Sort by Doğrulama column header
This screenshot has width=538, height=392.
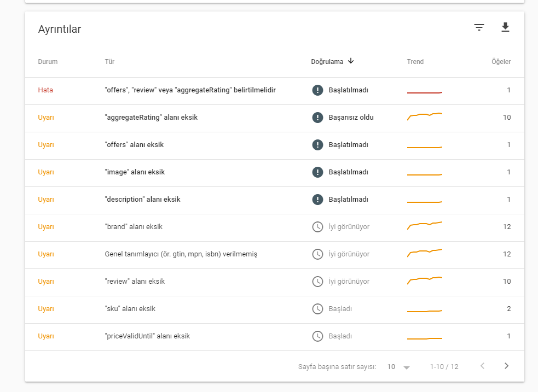(x=327, y=62)
